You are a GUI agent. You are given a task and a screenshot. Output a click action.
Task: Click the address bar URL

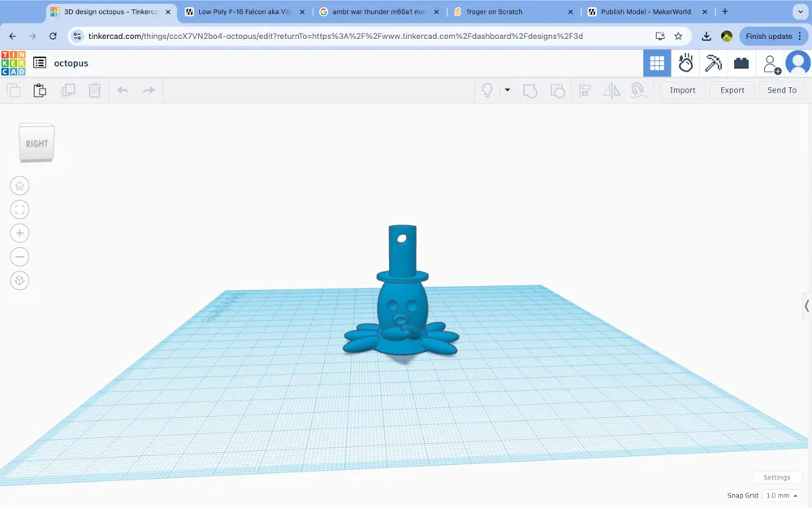[x=335, y=37]
